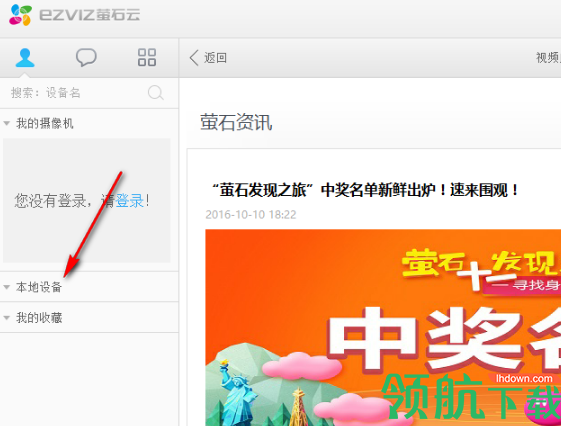561x426 pixels.
Task: Click the 视频 item at top right
Action: (x=548, y=58)
